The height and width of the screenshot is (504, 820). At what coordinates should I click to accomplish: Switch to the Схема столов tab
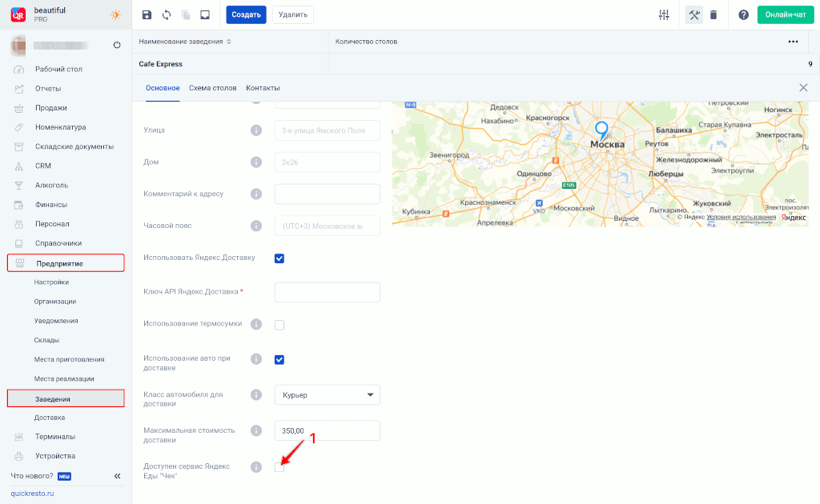click(212, 88)
